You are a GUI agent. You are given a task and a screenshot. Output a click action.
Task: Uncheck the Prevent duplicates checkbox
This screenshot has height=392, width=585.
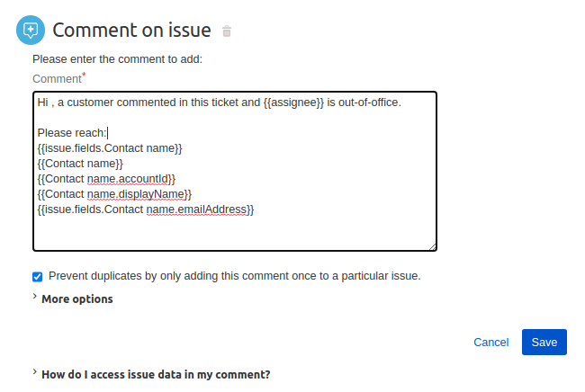37,277
